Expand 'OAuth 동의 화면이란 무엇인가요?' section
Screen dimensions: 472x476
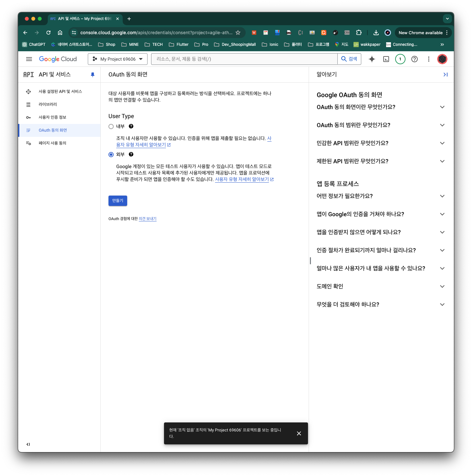(442, 107)
